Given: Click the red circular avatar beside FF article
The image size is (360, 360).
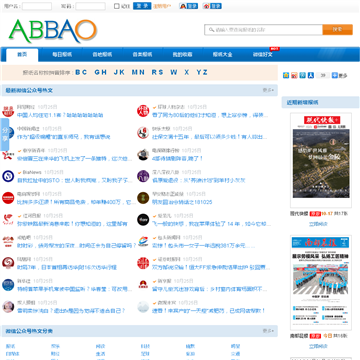Looking at the screenshot, I should (143, 263).
